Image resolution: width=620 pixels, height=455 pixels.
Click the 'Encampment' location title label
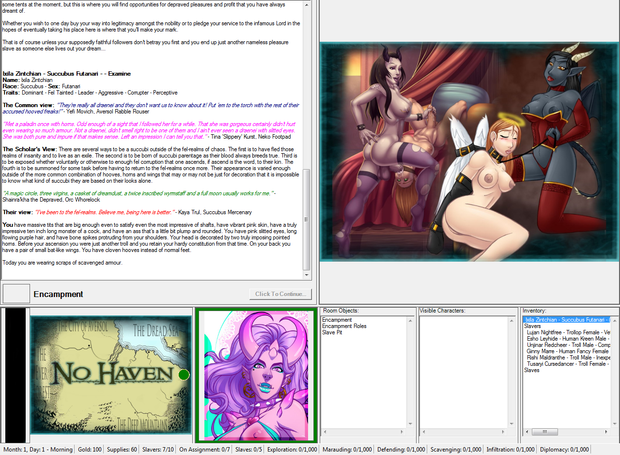click(58, 294)
